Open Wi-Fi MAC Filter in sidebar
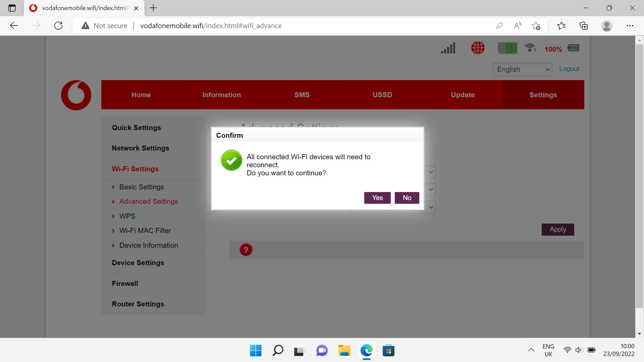The width and height of the screenshot is (644, 362). 145,231
